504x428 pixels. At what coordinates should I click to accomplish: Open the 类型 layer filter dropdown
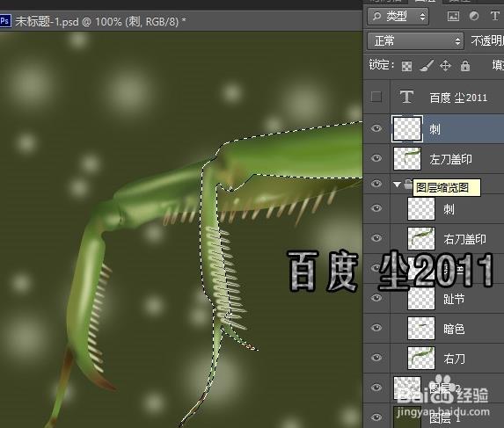tap(398, 16)
